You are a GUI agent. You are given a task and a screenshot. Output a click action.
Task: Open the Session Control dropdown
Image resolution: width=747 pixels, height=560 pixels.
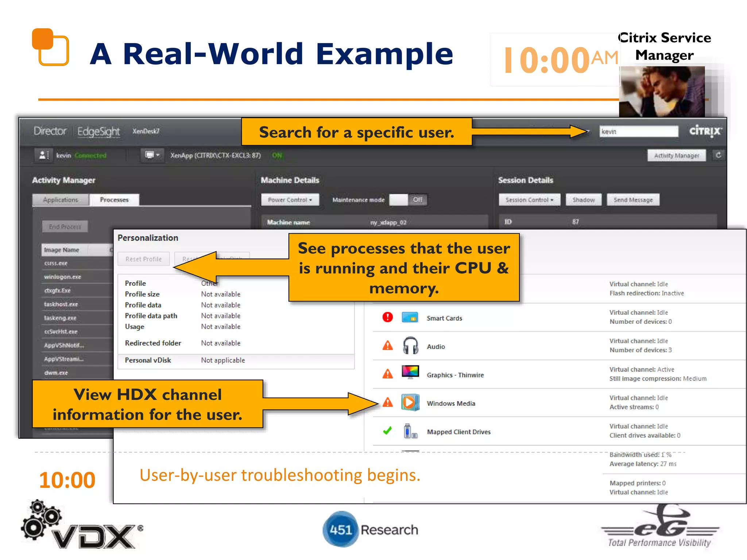tap(529, 200)
